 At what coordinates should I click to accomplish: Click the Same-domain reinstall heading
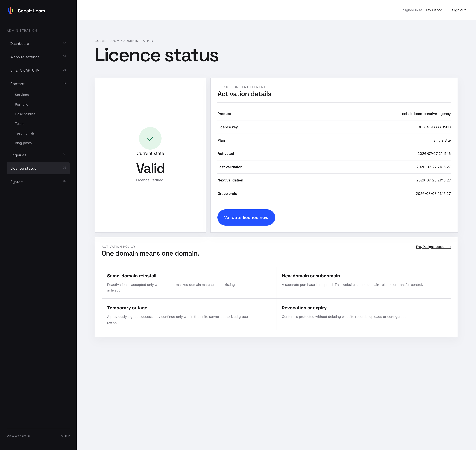click(x=132, y=276)
